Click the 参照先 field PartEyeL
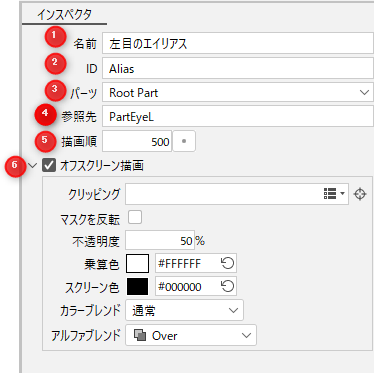This screenshot has width=374, height=373. click(238, 117)
